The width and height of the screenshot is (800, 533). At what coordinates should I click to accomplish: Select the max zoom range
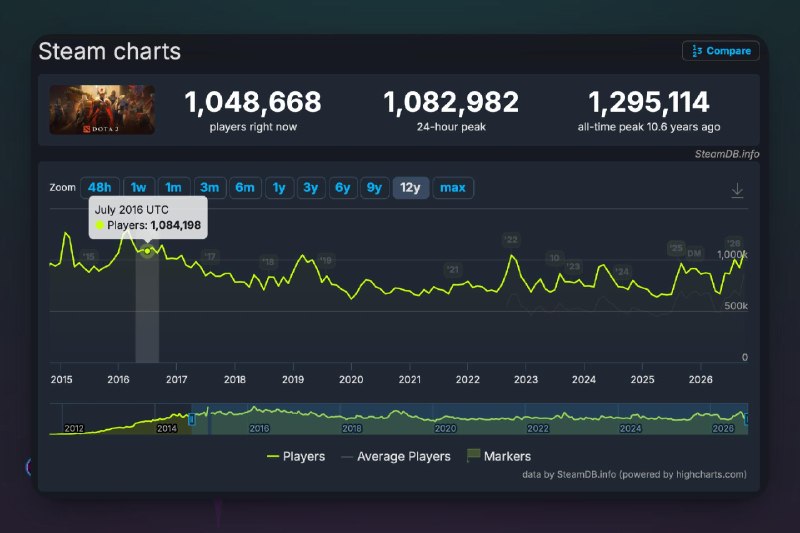pos(453,188)
